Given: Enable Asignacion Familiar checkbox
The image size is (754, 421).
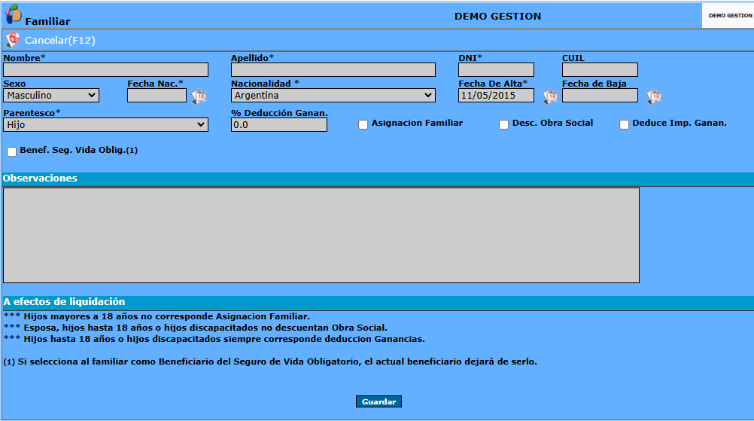Looking at the screenshot, I should pos(363,125).
